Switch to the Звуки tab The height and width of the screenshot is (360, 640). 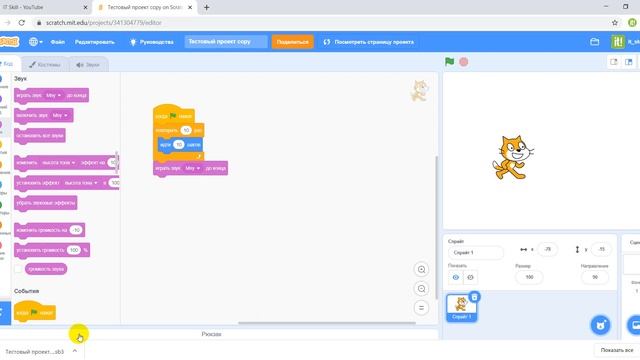tap(88, 64)
